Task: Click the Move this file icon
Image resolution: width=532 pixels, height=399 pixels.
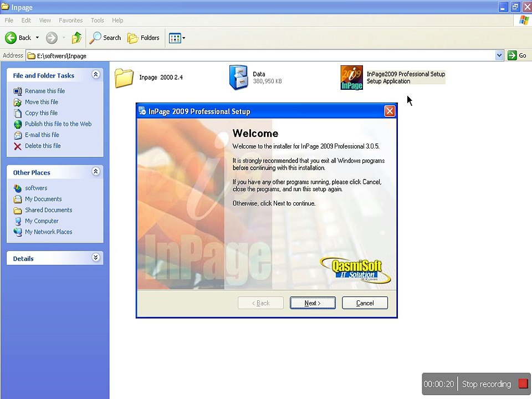Action: point(17,102)
